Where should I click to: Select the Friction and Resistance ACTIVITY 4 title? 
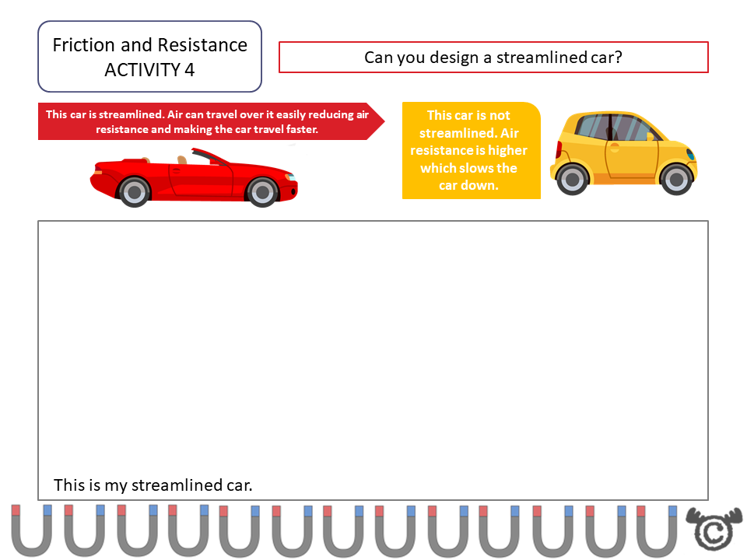tap(149, 56)
